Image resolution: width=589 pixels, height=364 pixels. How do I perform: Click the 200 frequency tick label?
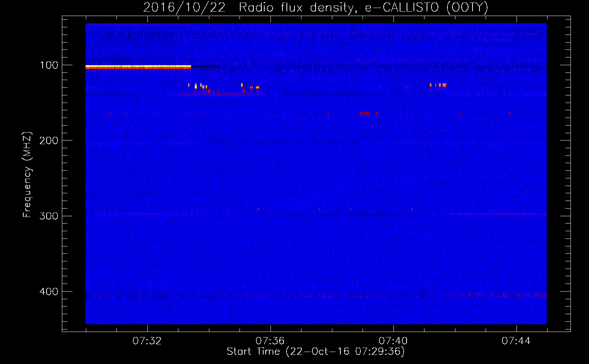(x=49, y=141)
